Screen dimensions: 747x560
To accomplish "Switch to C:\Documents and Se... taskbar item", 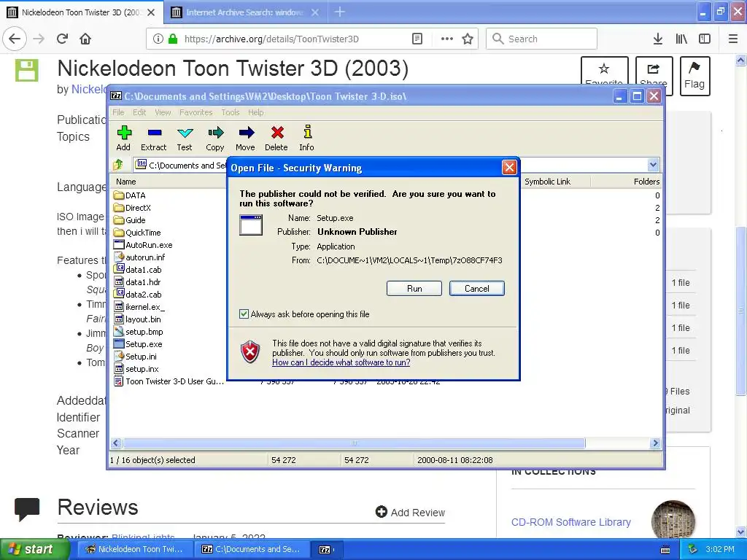I will click(252, 549).
